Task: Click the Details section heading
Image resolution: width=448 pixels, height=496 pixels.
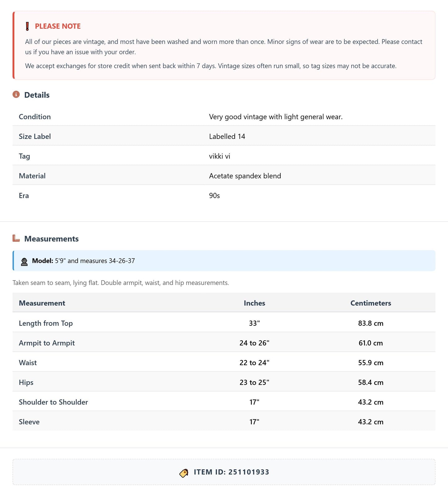Action: pyautogui.click(x=37, y=95)
